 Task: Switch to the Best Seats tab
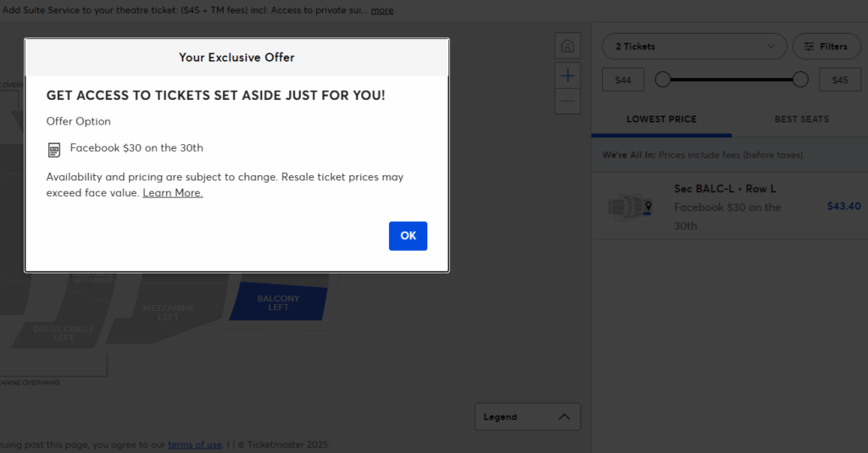tap(801, 119)
